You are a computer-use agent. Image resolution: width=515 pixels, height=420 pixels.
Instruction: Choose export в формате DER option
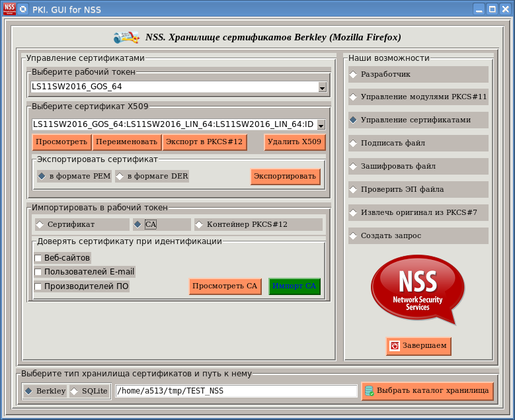tap(120, 176)
